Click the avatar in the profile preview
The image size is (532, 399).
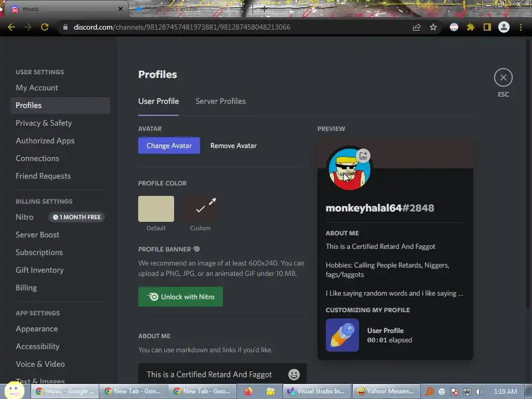click(x=350, y=169)
